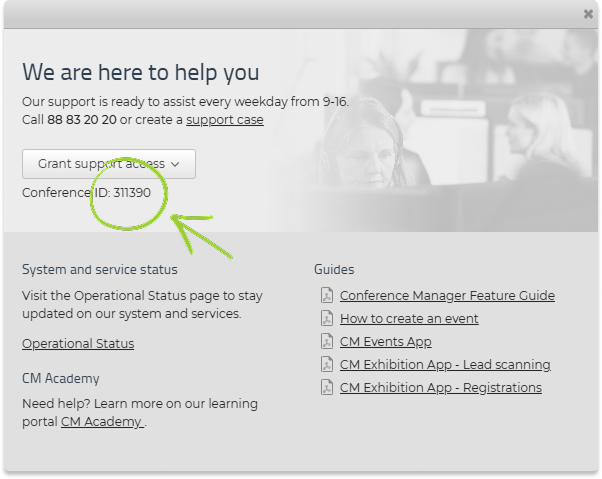Open CM Exhibition App - Lead scanning guide
Viewport: 602px width, 479px height.
(445, 364)
